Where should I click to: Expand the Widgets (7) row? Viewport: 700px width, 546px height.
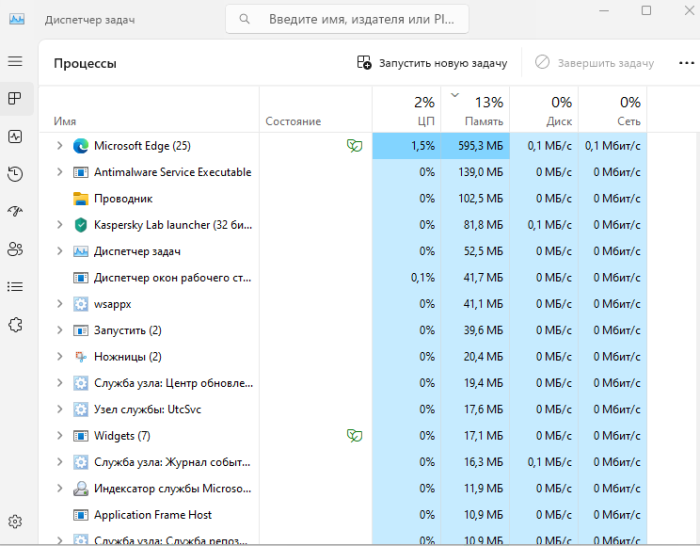(60, 435)
